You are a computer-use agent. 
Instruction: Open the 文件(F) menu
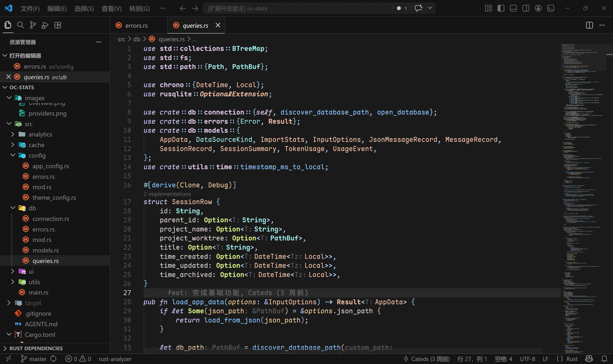pyautogui.click(x=30, y=9)
